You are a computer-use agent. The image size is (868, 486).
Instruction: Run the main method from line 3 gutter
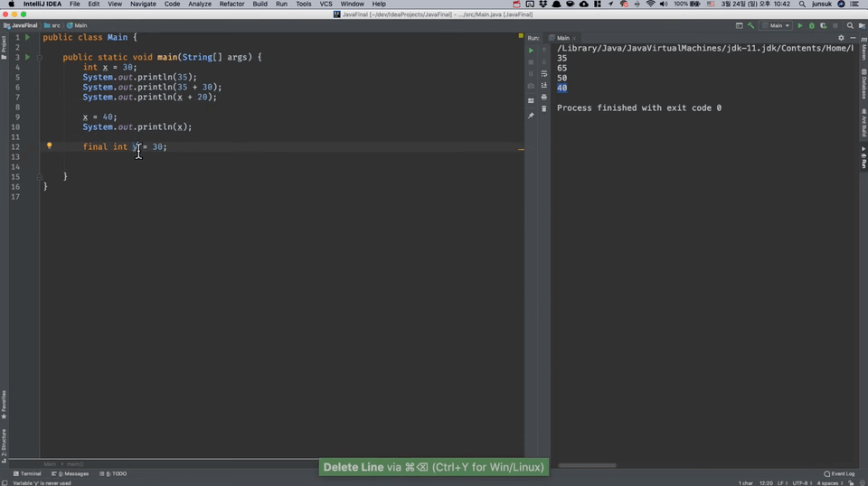pyautogui.click(x=27, y=57)
